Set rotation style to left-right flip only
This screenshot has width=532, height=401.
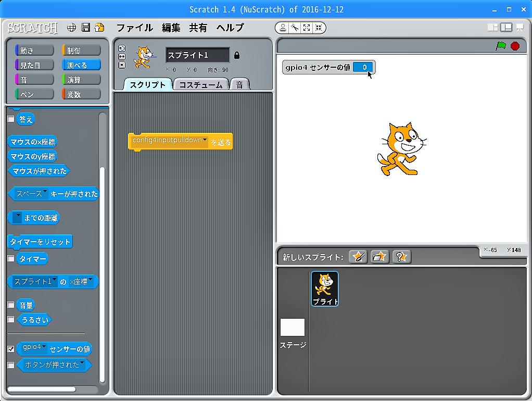point(122,57)
